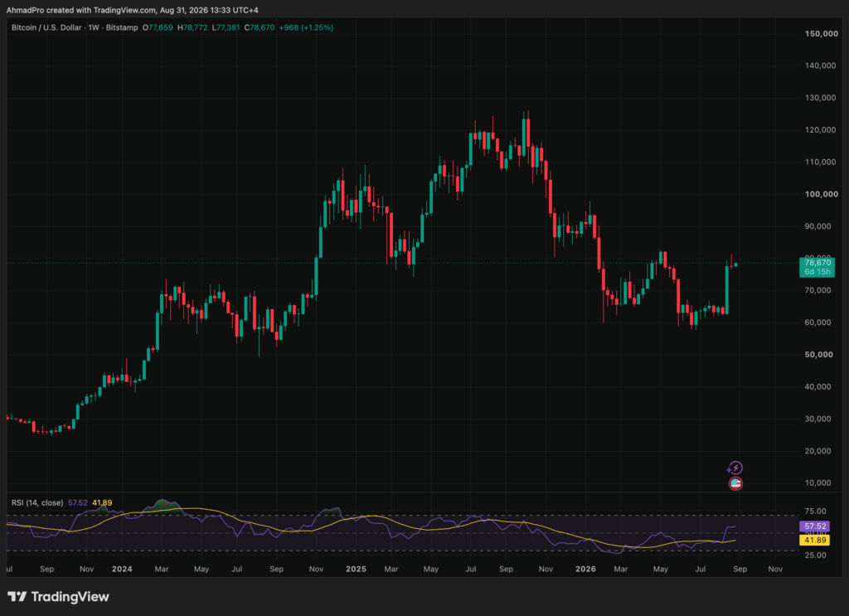This screenshot has width=849, height=616.
Task: Click the 10,000 price axis label
Action: (817, 483)
